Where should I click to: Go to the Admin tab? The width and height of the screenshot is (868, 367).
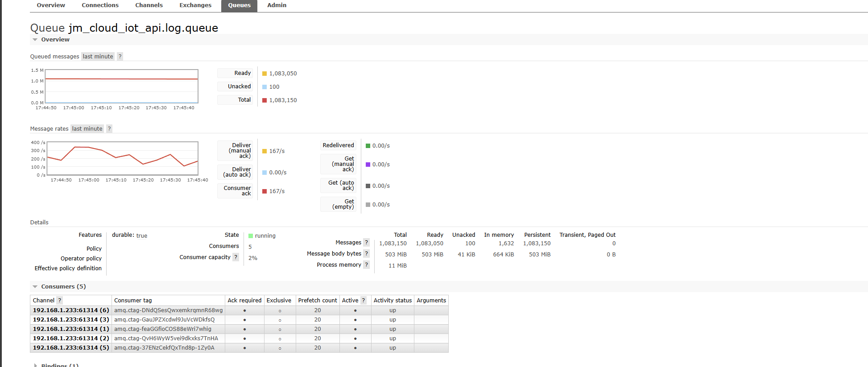tap(277, 5)
